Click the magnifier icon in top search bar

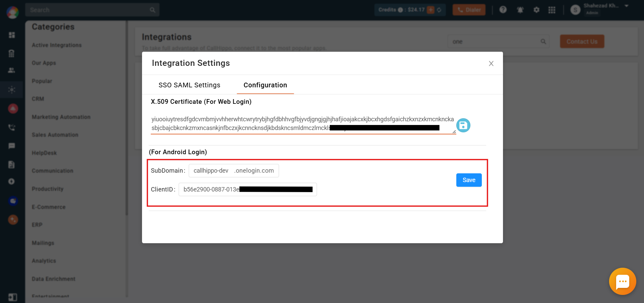coord(152,10)
